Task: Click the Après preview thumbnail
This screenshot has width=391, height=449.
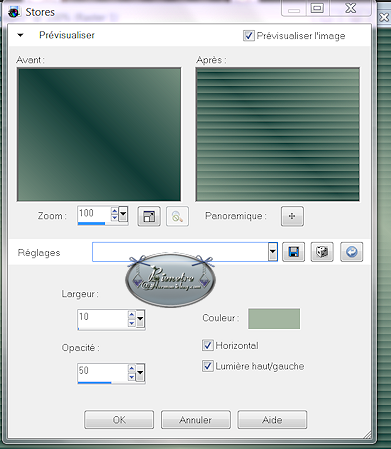Action: (277, 134)
